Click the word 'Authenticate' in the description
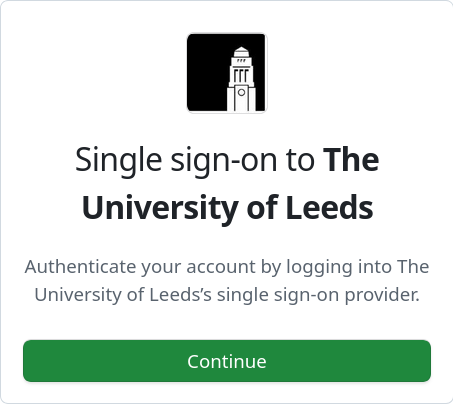Image resolution: width=453 pixels, height=405 pixels. pyautogui.click(x=80, y=267)
